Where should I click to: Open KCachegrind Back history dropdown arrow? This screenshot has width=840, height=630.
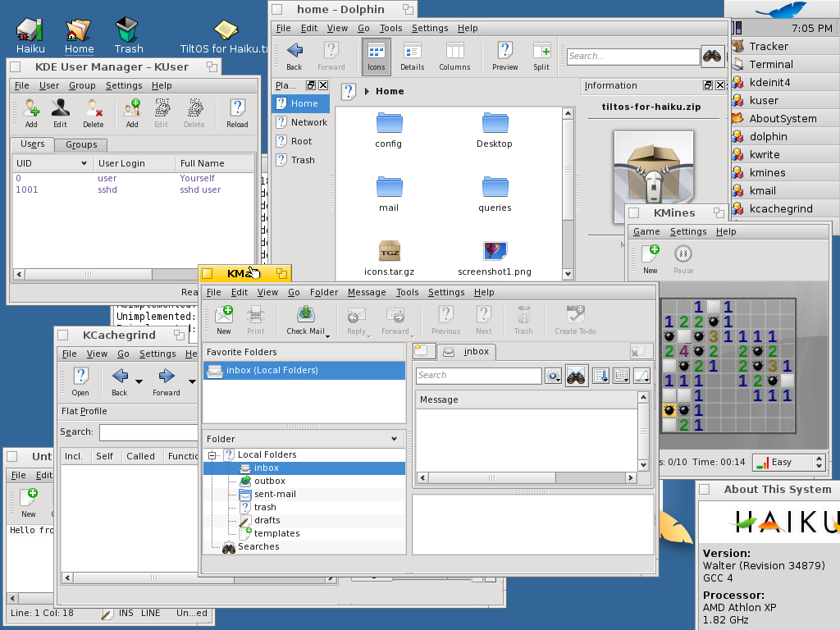click(139, 381)
